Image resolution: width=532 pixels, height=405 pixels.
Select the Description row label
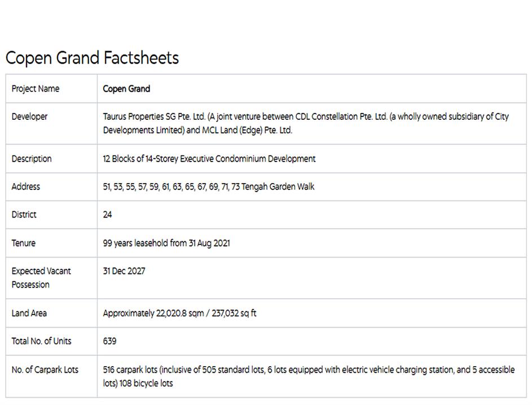(32, 159)
